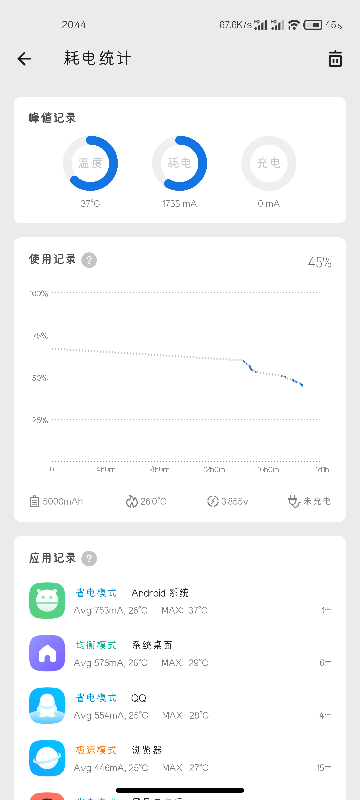The image size is (360, 800).
Task: Tap the green Android 系统 app icon
Action: click(x=47, y=601)
